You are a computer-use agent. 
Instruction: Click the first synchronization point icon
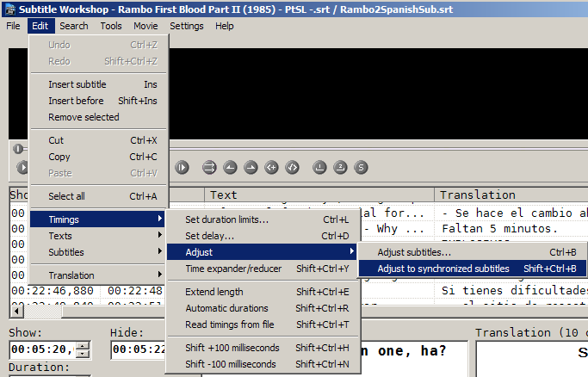coord(319,167)
